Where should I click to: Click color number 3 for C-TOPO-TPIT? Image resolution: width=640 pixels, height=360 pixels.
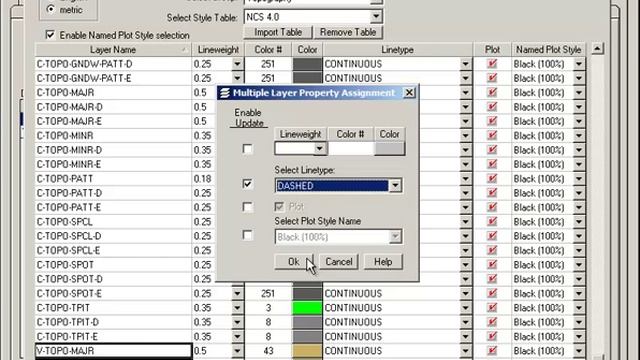tap(268, 308)
